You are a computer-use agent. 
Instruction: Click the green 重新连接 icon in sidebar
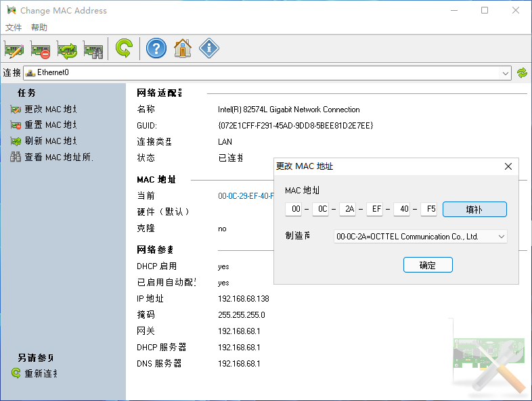(16, 373)
